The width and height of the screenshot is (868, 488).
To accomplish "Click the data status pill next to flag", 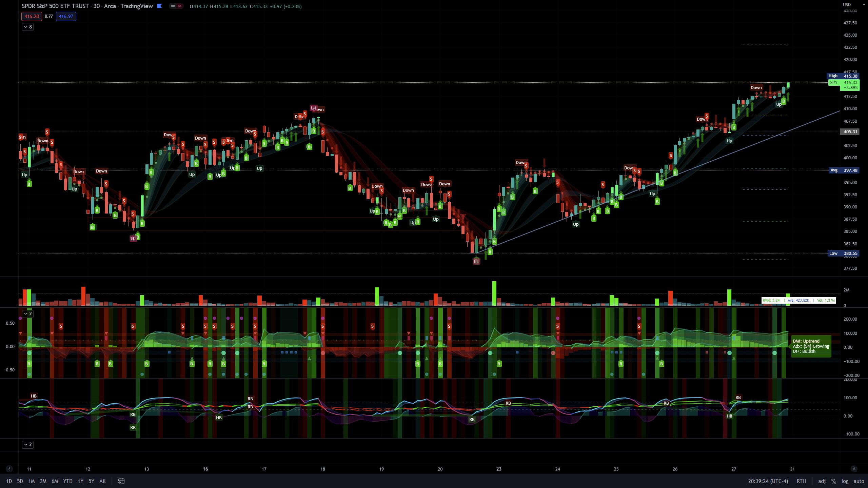I will (x=176, y=6).
